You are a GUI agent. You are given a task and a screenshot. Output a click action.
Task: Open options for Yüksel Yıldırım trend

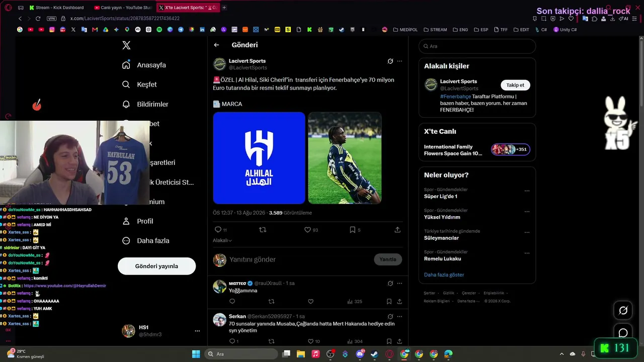point(527,212)
